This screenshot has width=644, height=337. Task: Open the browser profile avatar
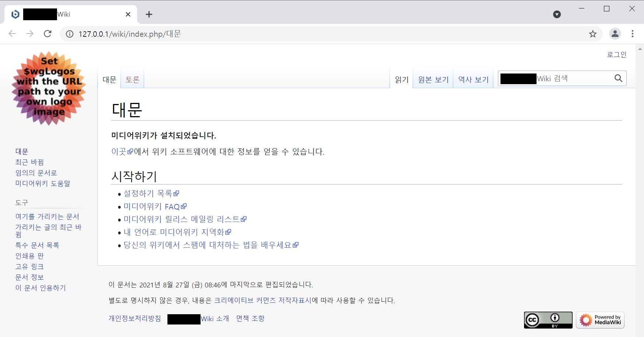615,34
